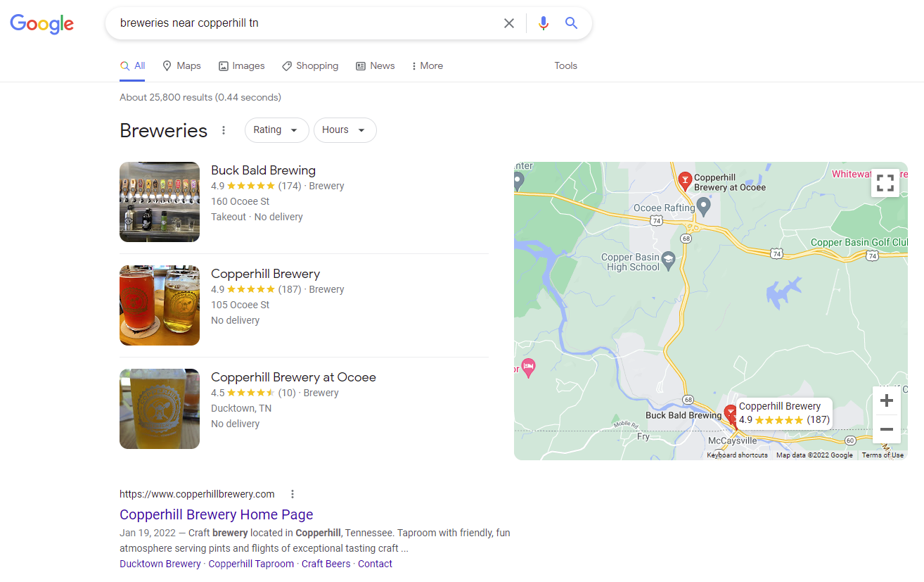Image resolution: width=924 pixels, height=582 pixels.
Task: Click the https://www.copperhillbrewery.com URL
Action: click(x=197, y=494)
